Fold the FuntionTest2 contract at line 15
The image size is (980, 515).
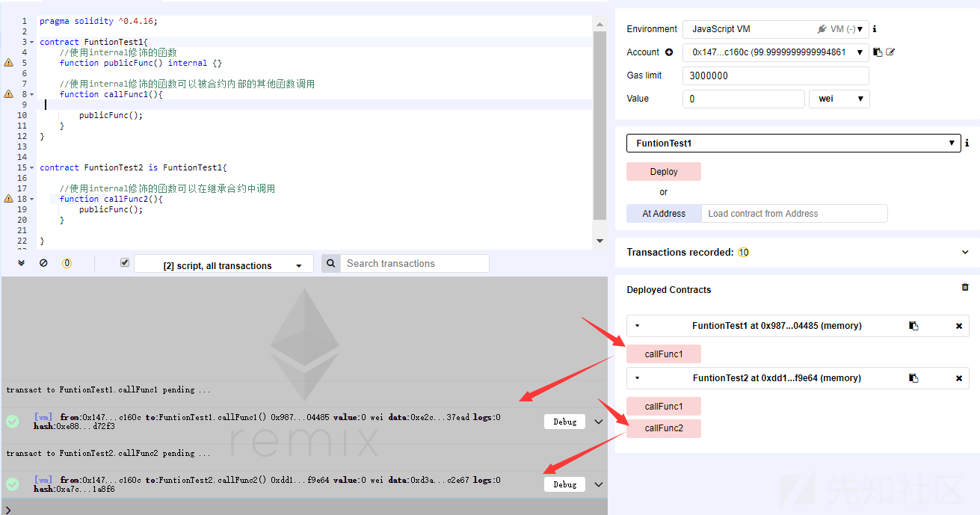[x=31, y=167]
